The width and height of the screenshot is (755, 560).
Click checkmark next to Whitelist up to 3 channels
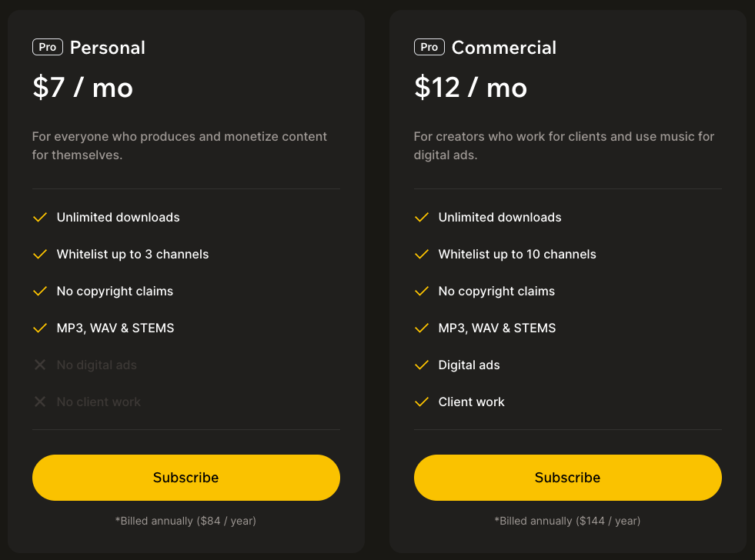tap(40, 255)
